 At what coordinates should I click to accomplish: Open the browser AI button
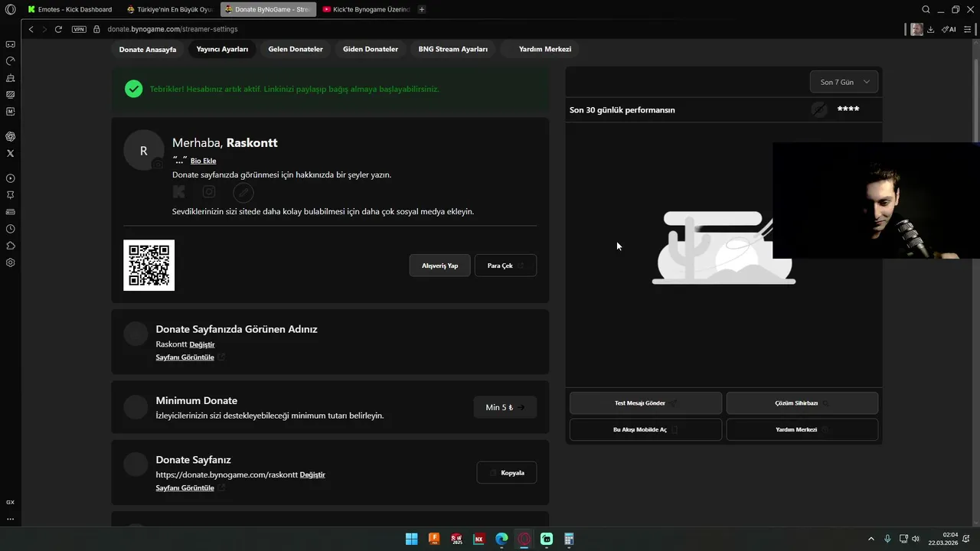pos(949,29)
